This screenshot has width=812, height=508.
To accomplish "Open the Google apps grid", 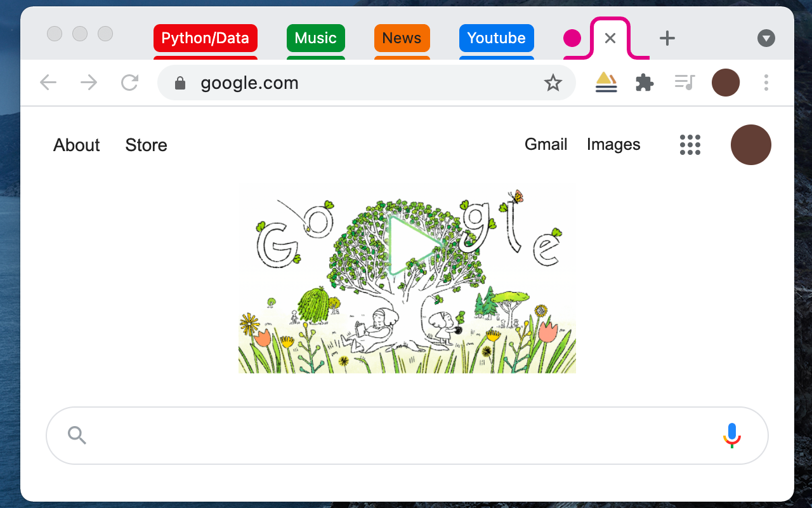I will coord(690,145).
